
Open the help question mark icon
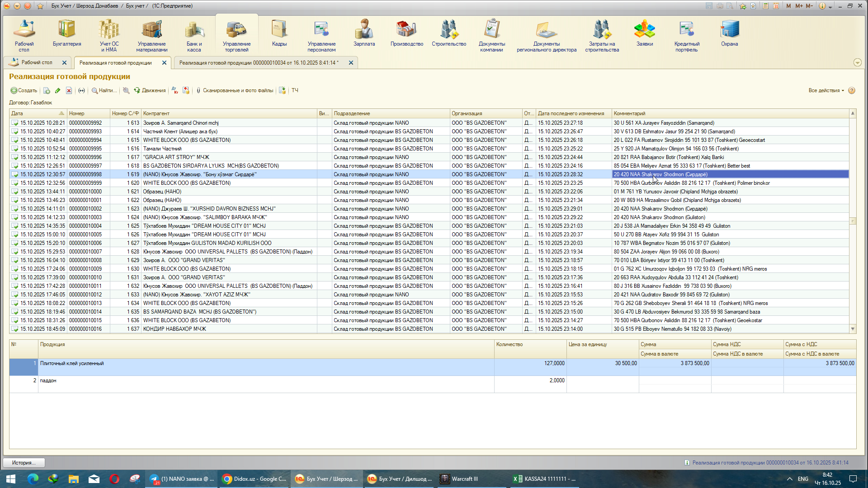point(852,90)
